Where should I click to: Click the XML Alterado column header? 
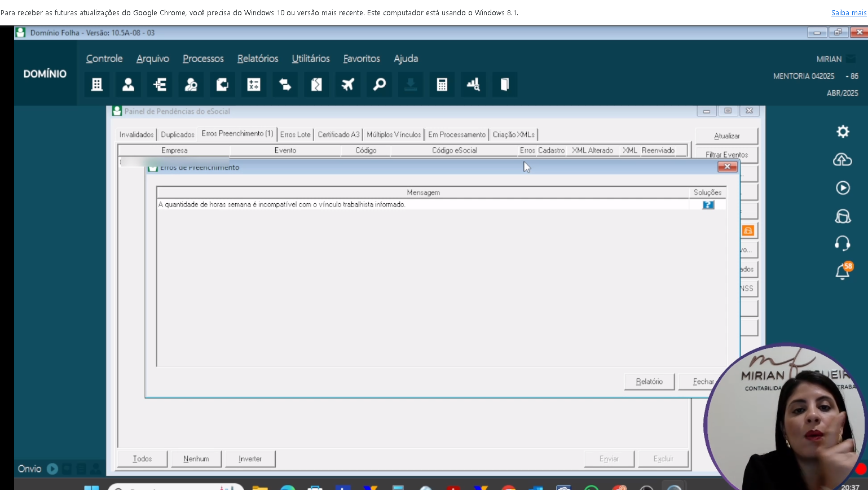click(592, 151)
